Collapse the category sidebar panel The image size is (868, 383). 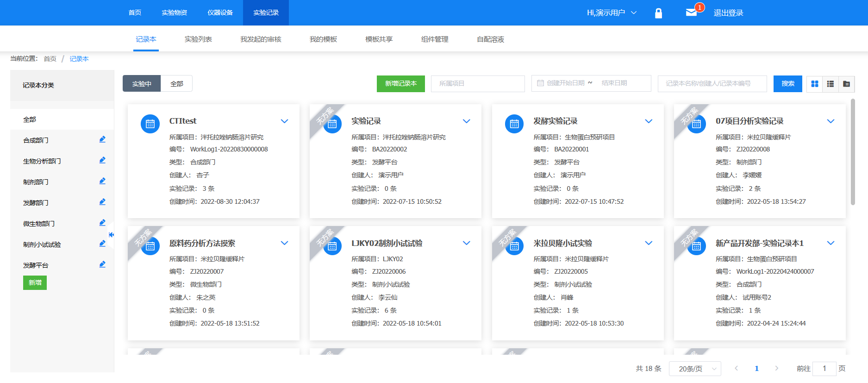tap(111, 235)
